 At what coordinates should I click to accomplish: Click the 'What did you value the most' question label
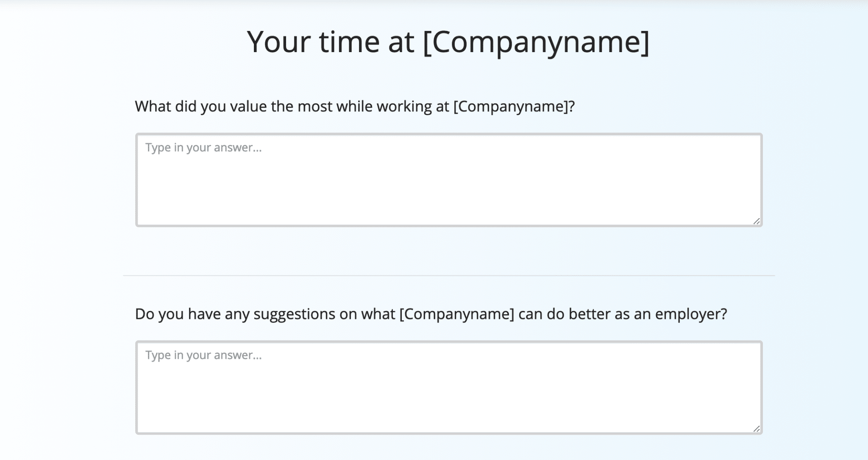(355, 106)
